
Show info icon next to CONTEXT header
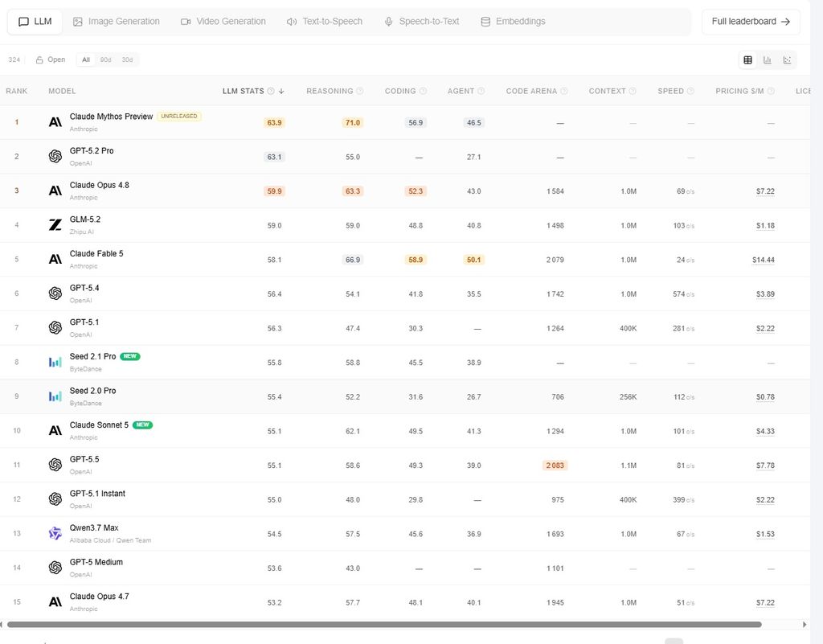[x=633, y=92]
